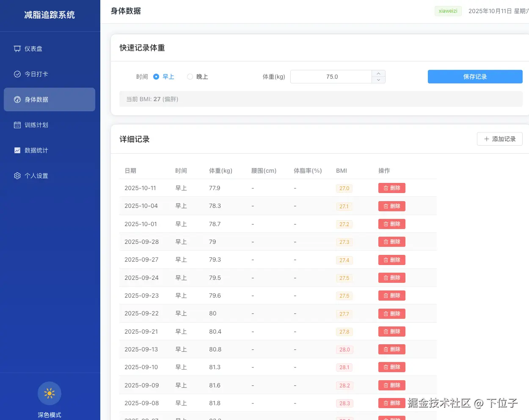529x420 pixels.
Task: Click the up arrow to increase weight
Action: tap(378, 73)
